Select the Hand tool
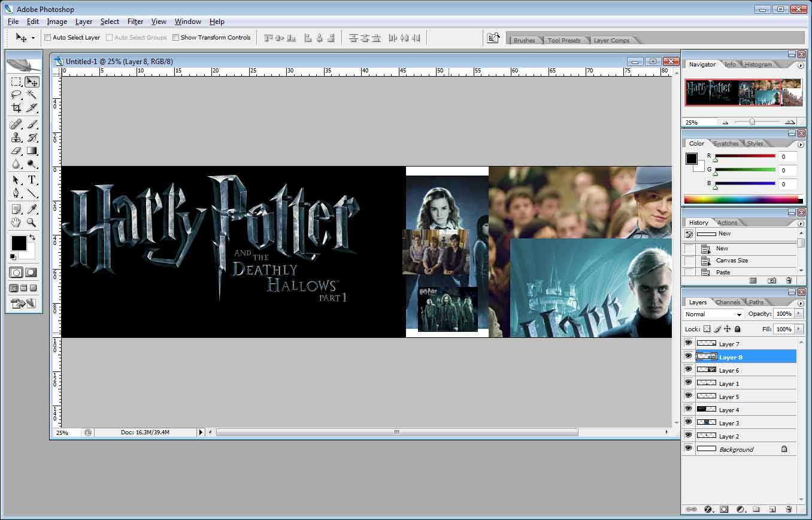Image resolution: width=812 pixels, height=520 pixels. 17,222
